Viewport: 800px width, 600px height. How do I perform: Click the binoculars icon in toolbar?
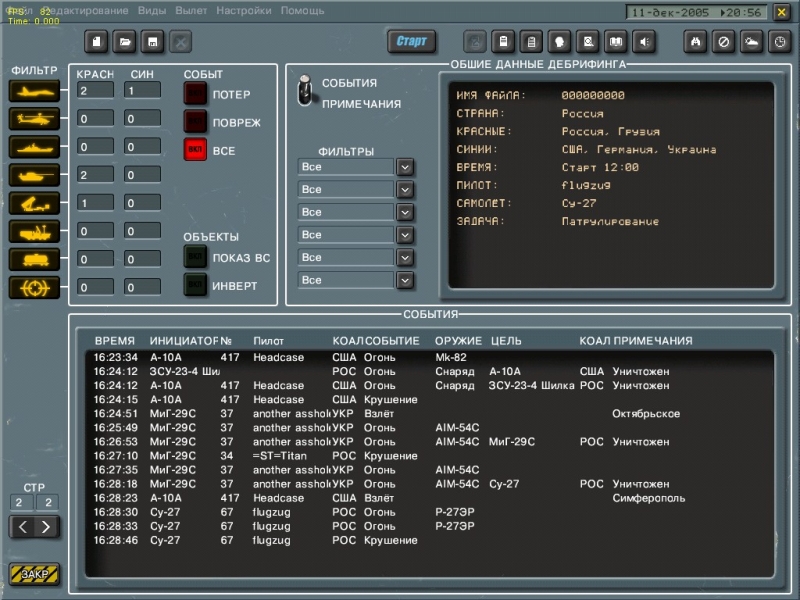[695, 42]
